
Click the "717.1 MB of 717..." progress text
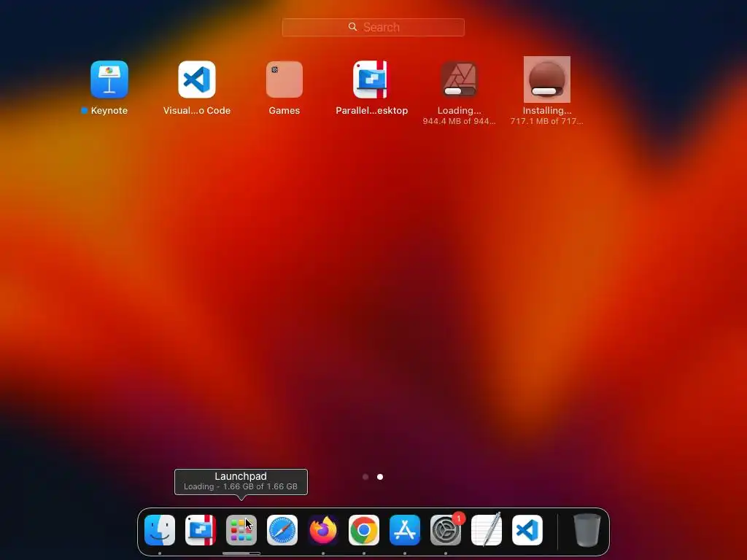[x=547, y=122]
